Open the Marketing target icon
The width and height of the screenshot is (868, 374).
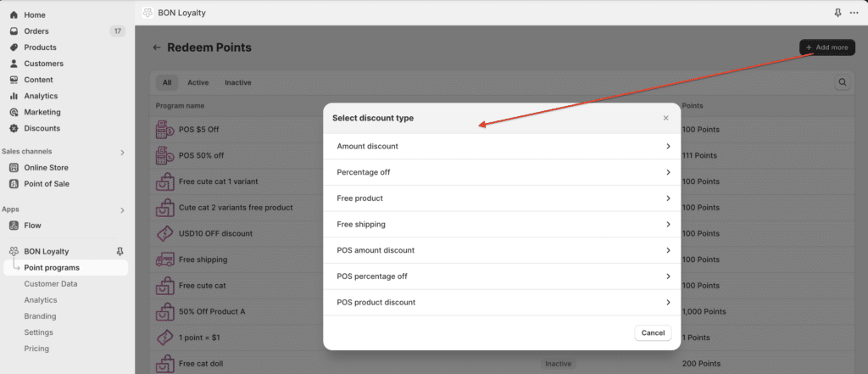(14, 112)
